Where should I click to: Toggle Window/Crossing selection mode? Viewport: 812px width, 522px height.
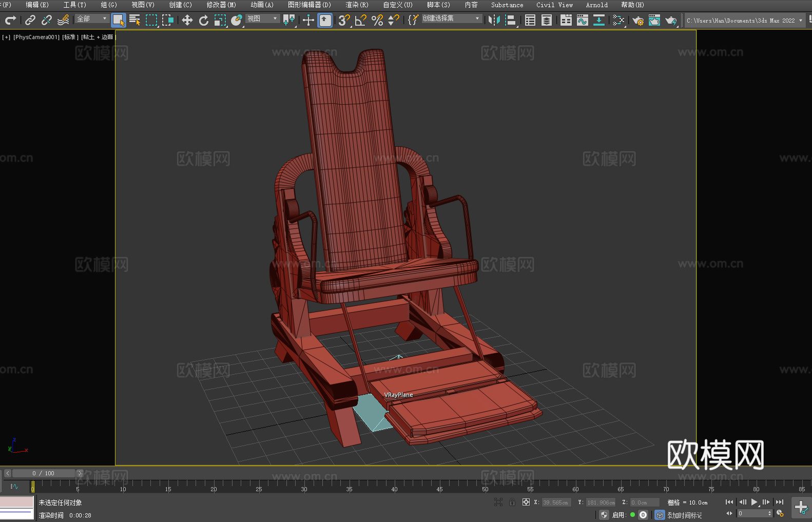[168, 21]
